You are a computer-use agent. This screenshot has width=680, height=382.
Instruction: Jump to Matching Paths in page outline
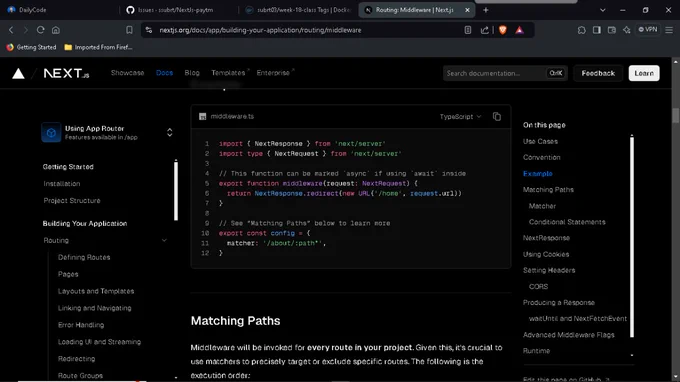pyautogui.click(x=548, y=189)
